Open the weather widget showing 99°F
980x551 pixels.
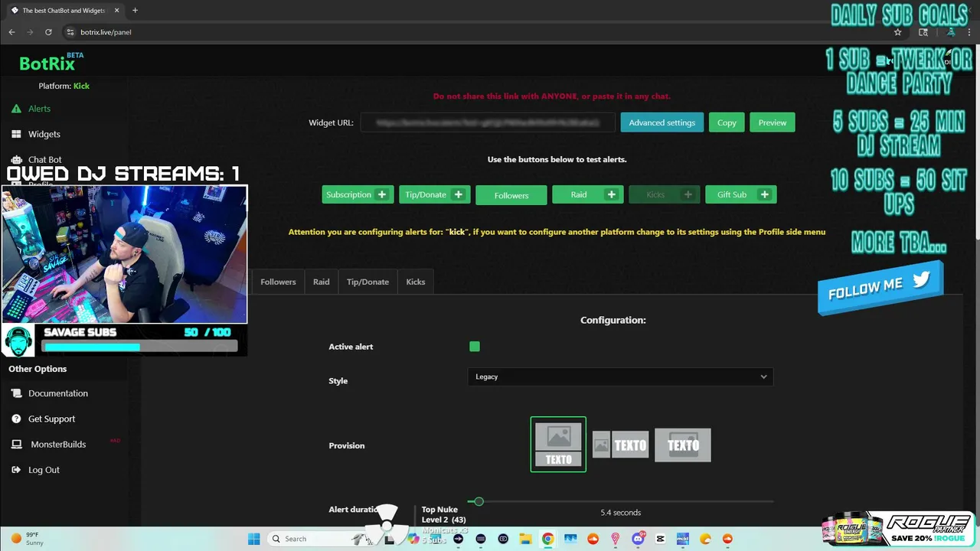[28, 539]
